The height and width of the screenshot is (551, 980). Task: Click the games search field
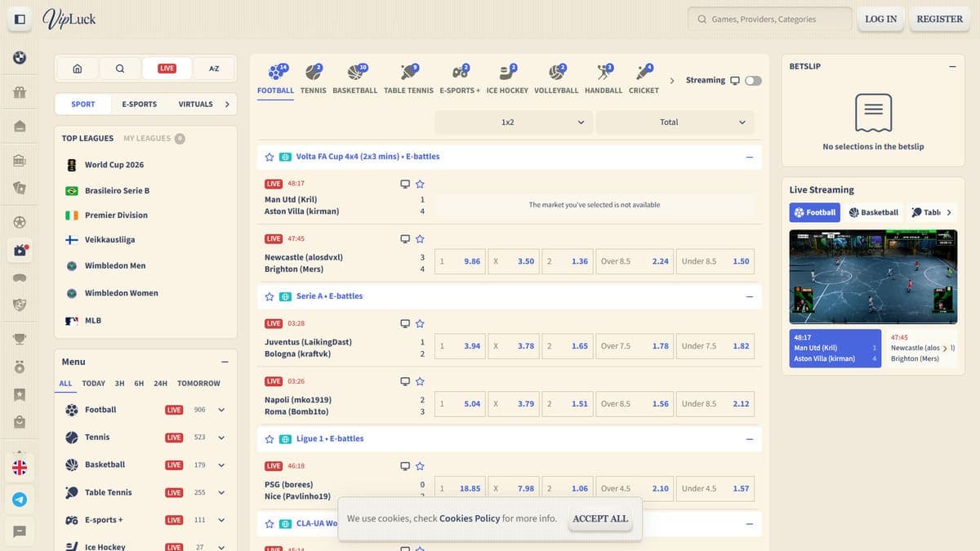click(770, 19)
